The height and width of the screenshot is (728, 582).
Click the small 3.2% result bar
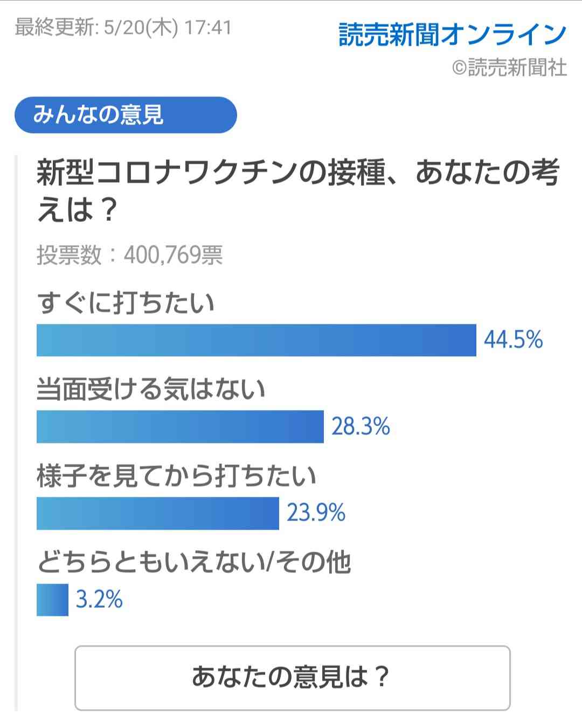pos(52,600)
